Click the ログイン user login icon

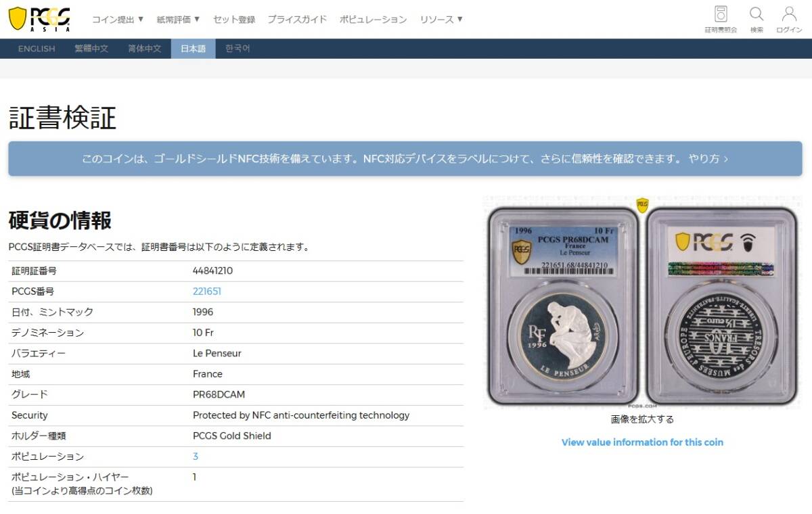[x=789, y=19]
